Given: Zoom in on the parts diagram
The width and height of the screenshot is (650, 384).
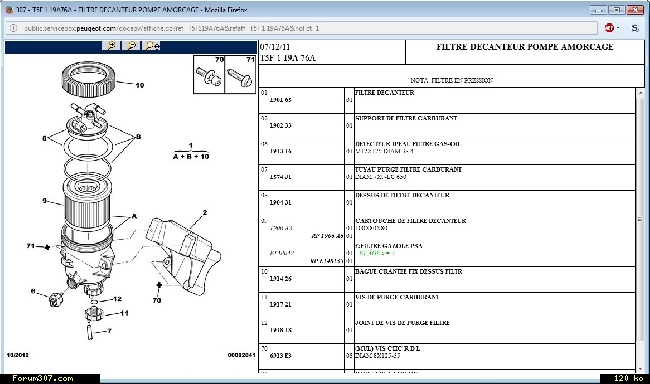Looking at the screenshot, I should pos(112,46).
